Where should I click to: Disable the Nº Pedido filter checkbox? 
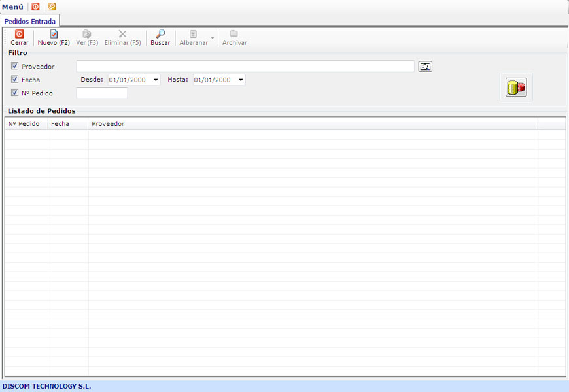tap(15, 93)
